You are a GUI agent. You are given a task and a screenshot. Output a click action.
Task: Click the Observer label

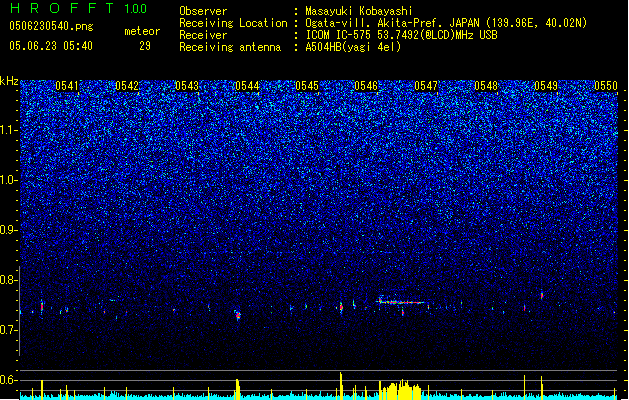tap(203, 11)
